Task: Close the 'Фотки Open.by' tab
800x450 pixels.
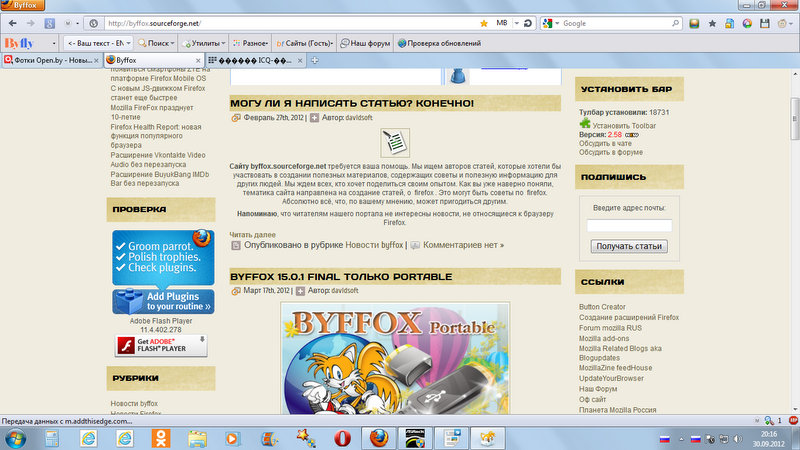Action: point(96,60)
